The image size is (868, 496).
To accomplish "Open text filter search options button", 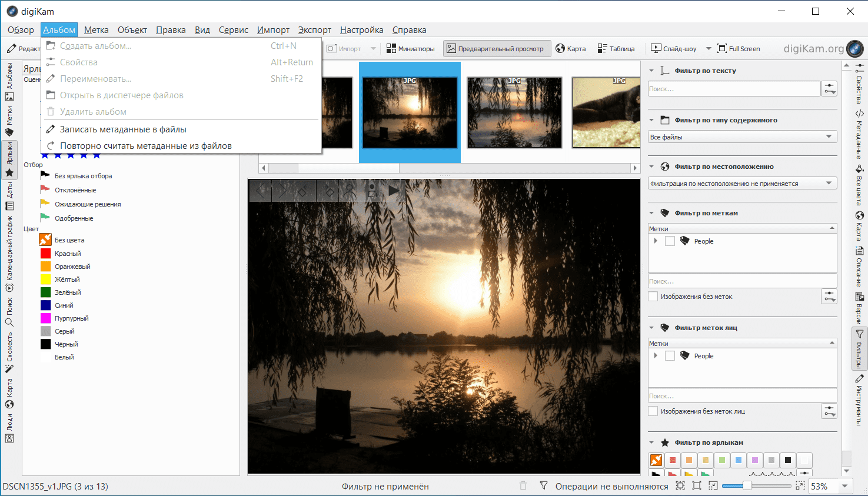I will pos(830,89).
